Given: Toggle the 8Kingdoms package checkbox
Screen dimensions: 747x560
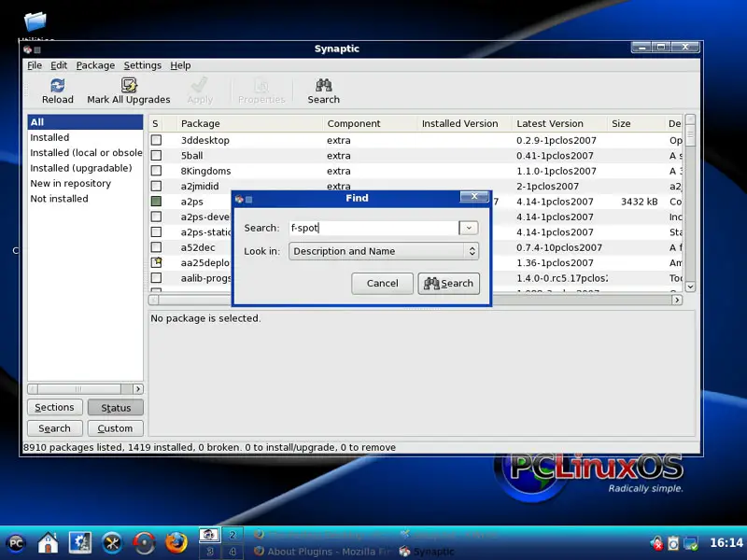Looking at the screenshot, I should pyautogui.click(x=156, y=171).
